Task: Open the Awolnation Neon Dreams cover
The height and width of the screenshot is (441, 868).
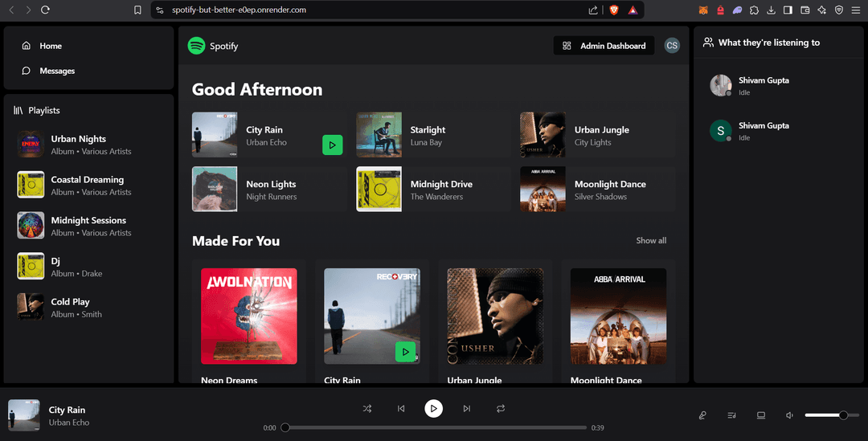Action: click(249, 316)
